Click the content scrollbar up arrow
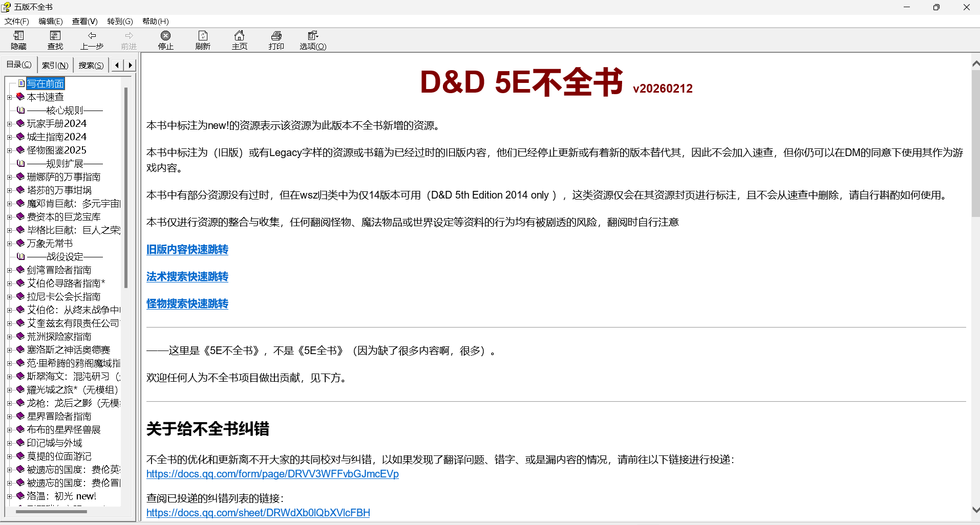This screenshot has width=980, height=525. (975, 63)
